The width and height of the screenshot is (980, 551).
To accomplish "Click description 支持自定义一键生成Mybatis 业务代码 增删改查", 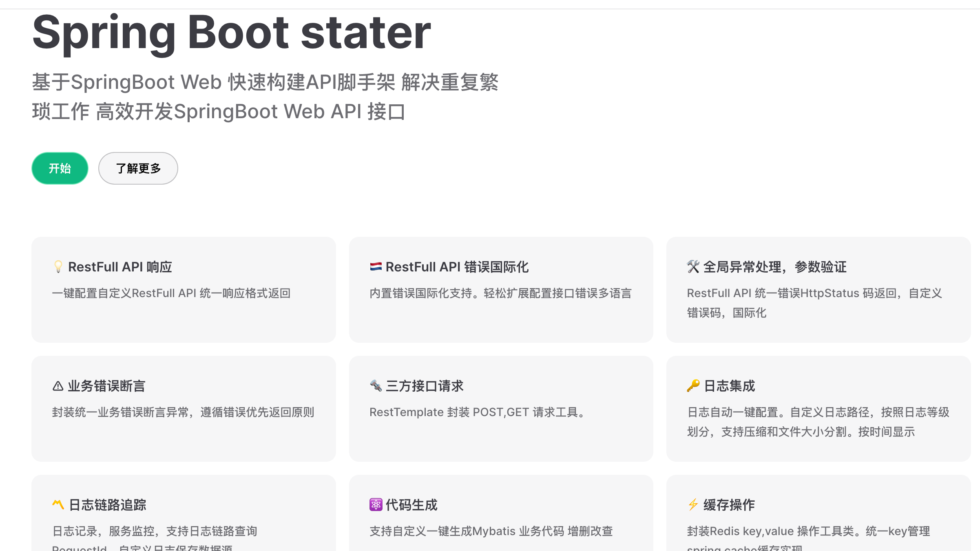I will pyautogui.click(x=491, y=531).
